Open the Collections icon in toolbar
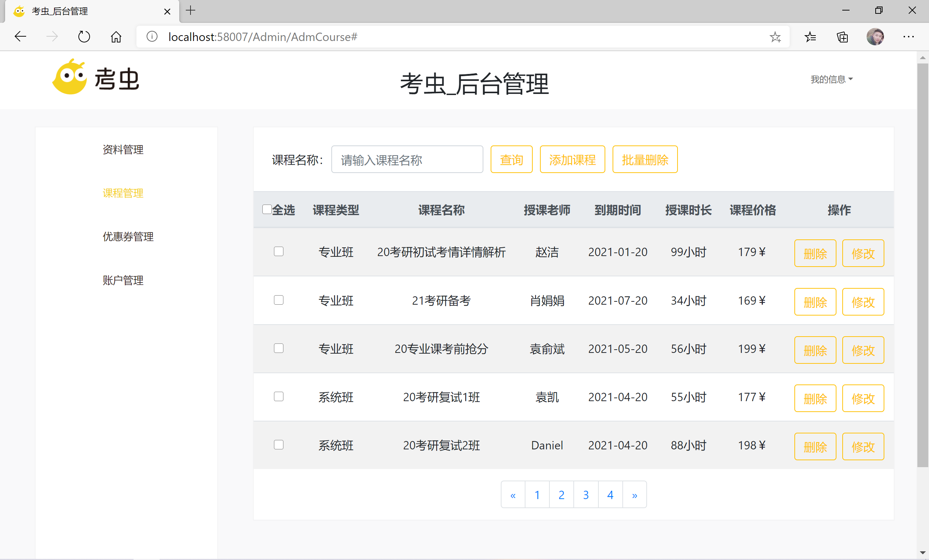 [842, 37]
